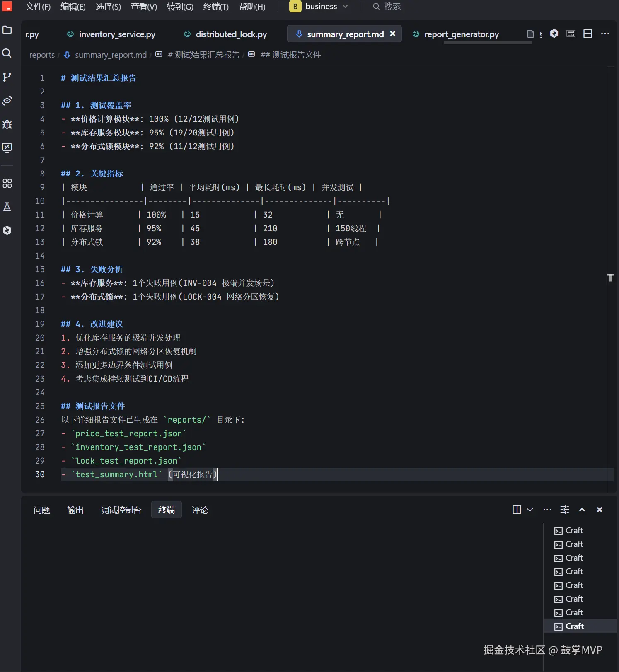Open the Search icon in the activity bar
This screenshot has width=619, height=672.
click(7, 53)
